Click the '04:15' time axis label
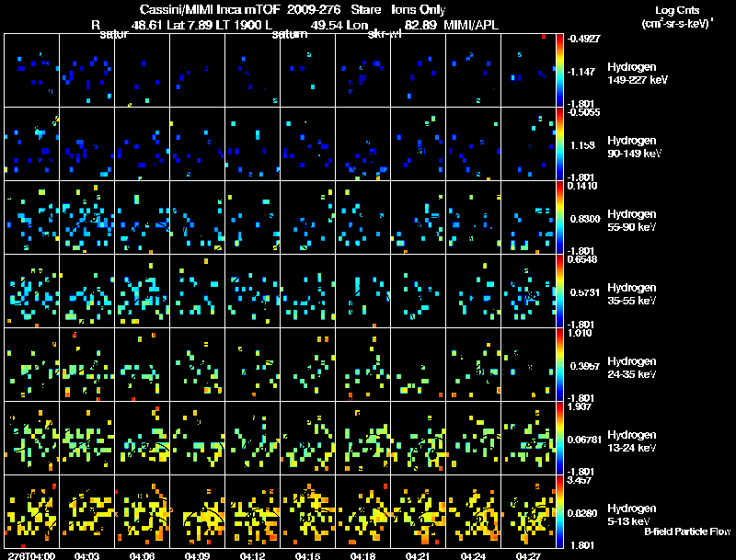This screenshot has height=560, width=736. [307, 555]
